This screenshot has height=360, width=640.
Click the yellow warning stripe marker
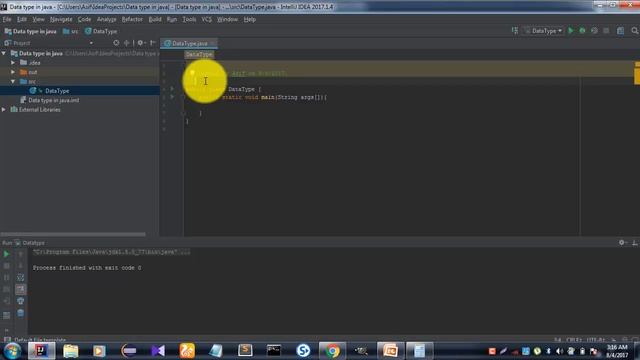click(637, 76)
